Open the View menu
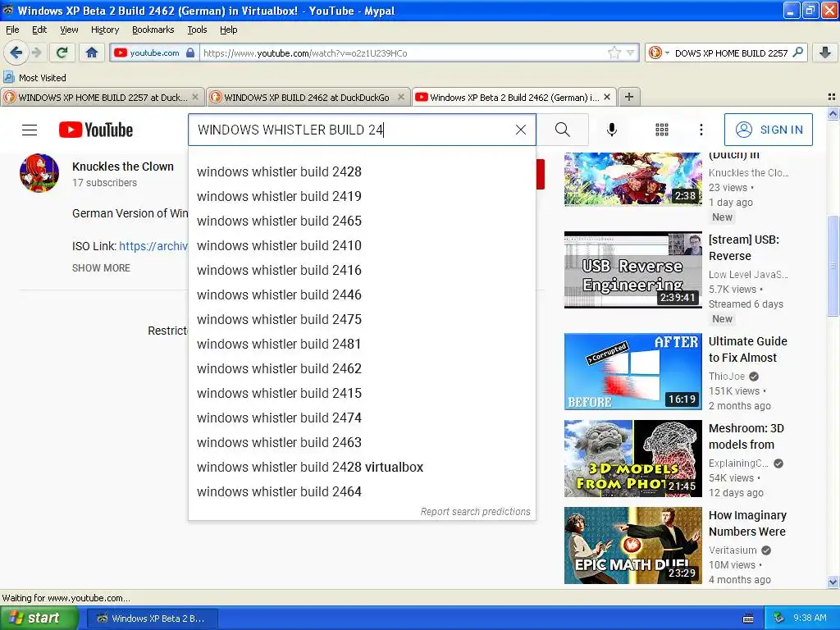Viewport: 840px width, 630px height. coord(69,30)
